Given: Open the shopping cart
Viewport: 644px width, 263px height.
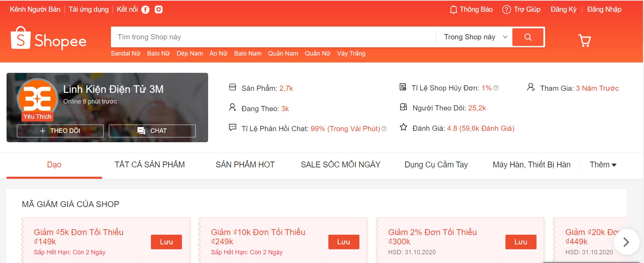Looking at the screenshot, I should click(x=584, y=40).
